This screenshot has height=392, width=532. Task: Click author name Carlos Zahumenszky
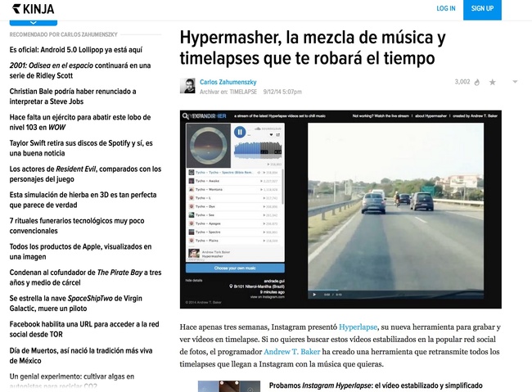(x=228, y=82)
